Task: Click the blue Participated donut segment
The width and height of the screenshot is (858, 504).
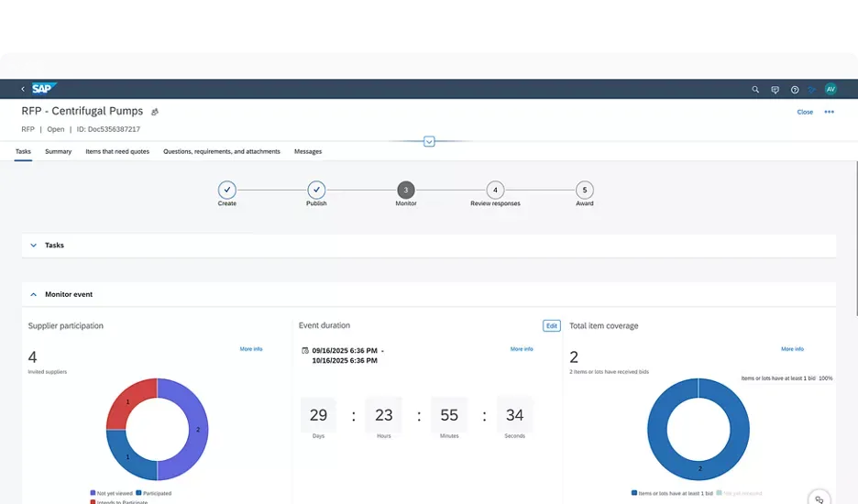Action: [x=126, y=458]
